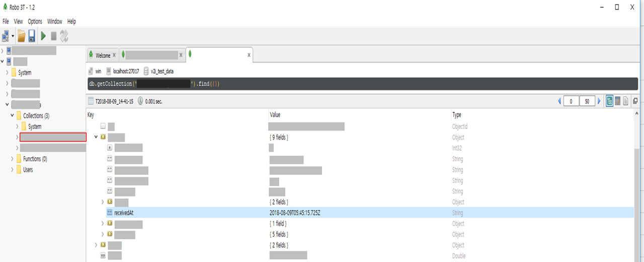Image resolution: width=644 pixels, height=262 pixels.
Task: Click localhost:27017 server label
Action: pos(126,72)
